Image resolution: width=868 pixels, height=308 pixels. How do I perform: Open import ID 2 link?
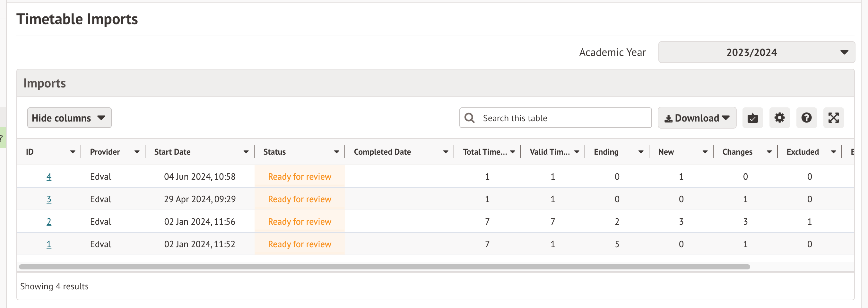pos(49,222)
